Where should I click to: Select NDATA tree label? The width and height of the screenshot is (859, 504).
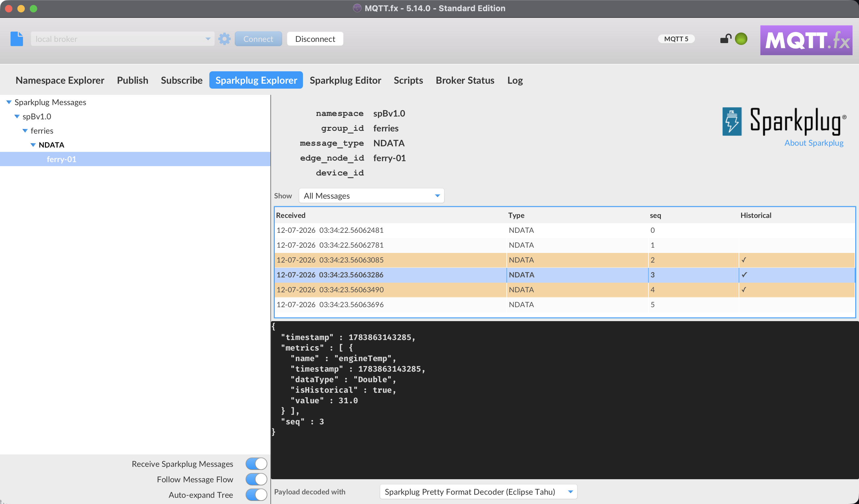(51, 145)
